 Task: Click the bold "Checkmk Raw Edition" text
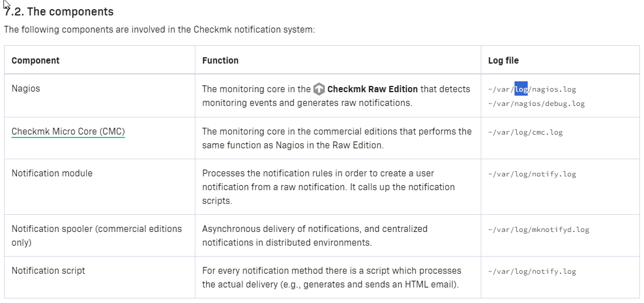pos(372,89)
